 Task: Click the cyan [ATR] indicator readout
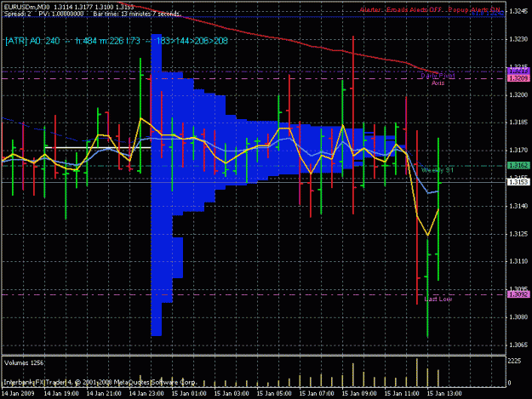click(x=117, y=41)
